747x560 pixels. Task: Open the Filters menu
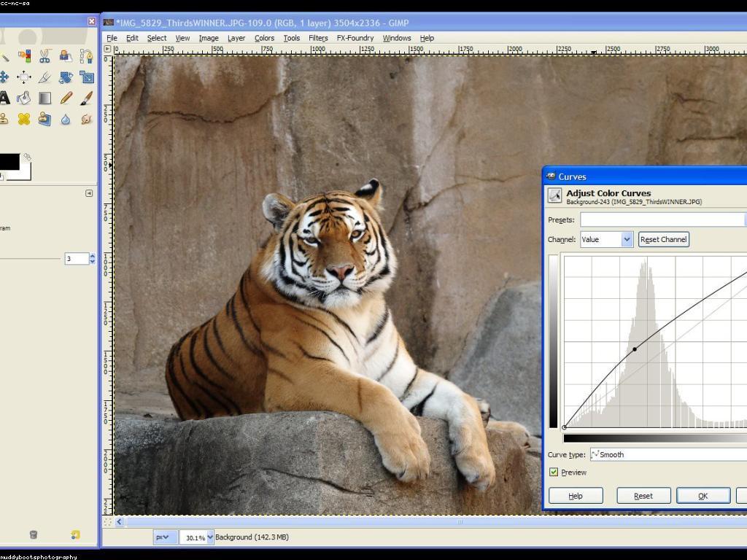(x=318, y=38)
